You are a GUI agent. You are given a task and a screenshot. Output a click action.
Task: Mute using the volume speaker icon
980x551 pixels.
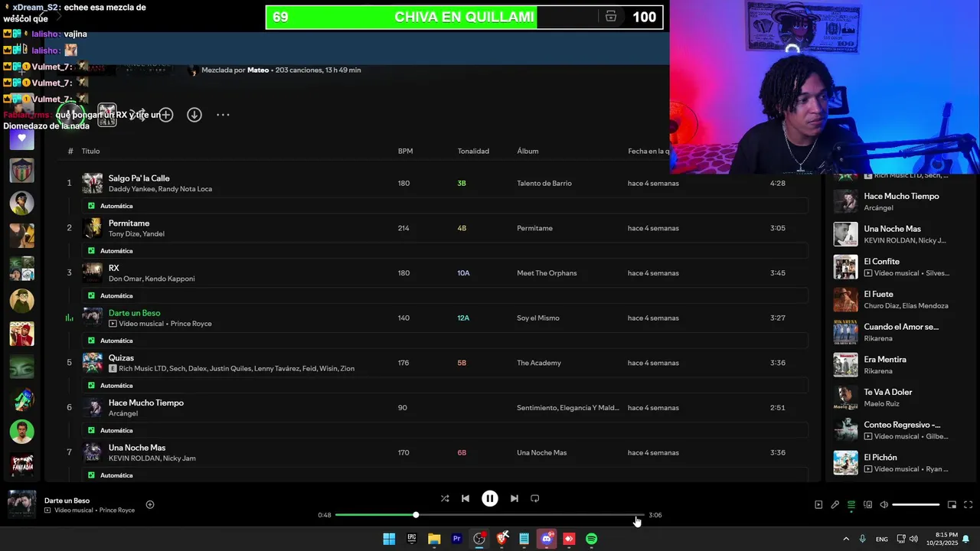884,505
